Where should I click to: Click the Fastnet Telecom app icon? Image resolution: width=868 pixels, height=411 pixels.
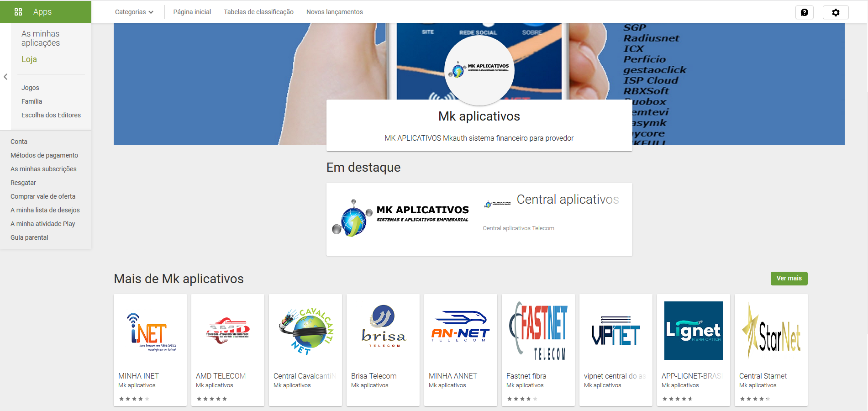pyautogui.click(x=538, y=330)
